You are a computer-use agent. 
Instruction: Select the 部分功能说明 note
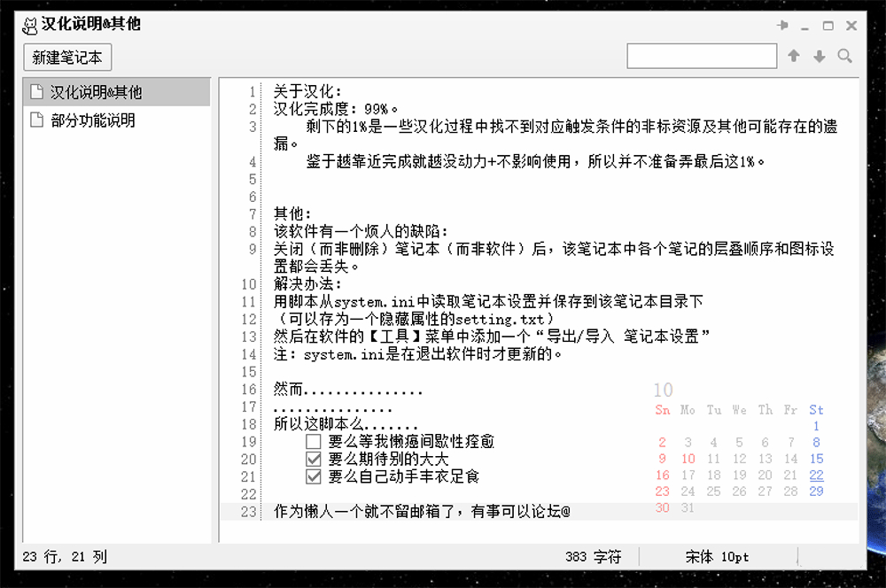point(117,120)
